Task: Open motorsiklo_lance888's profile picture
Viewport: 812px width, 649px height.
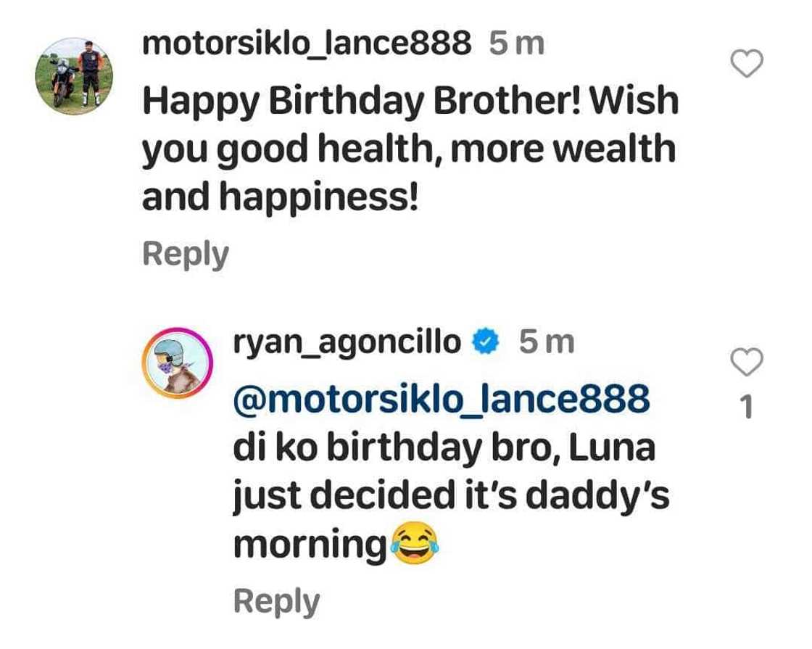Action: tap(74, 76)
